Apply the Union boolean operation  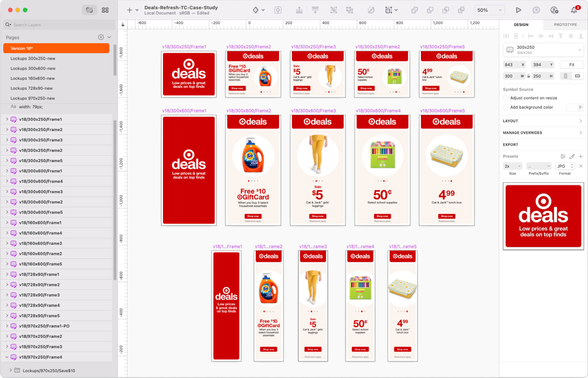coord(415,10)
